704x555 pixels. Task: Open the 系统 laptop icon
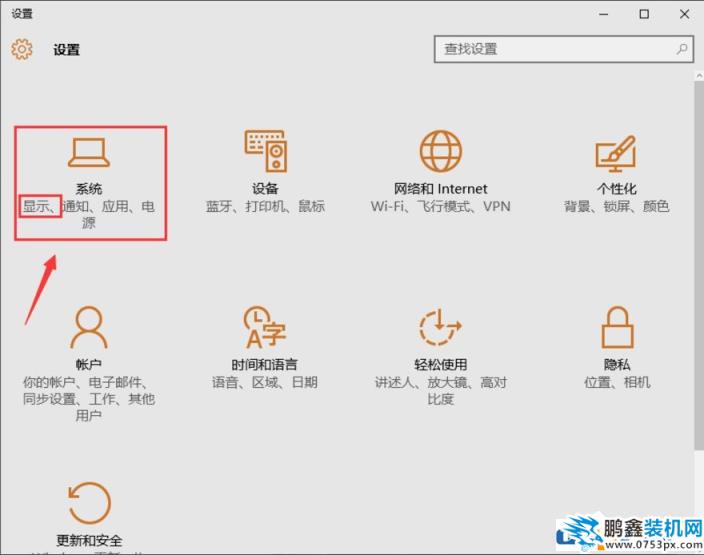89,153
